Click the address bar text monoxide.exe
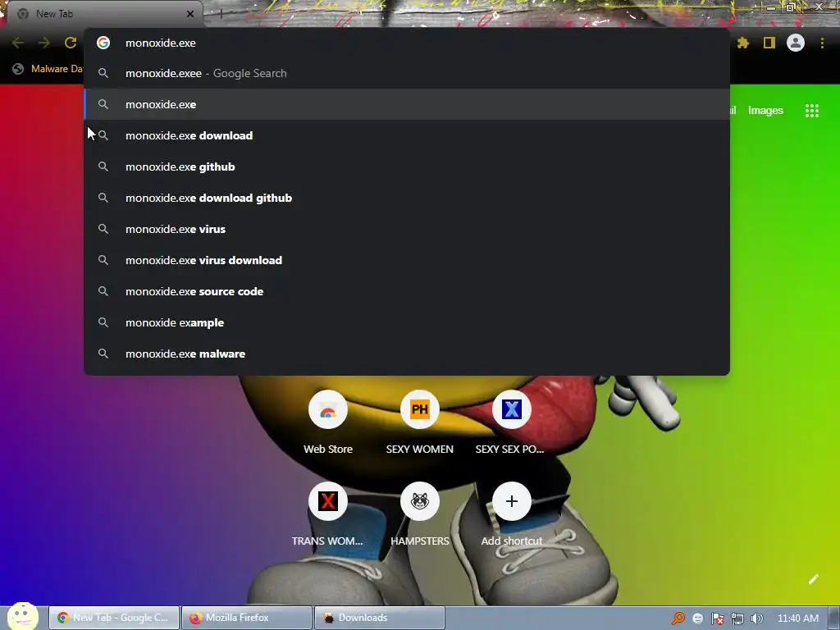This screenshot has width=840, height=630. (x=161, y=43)
